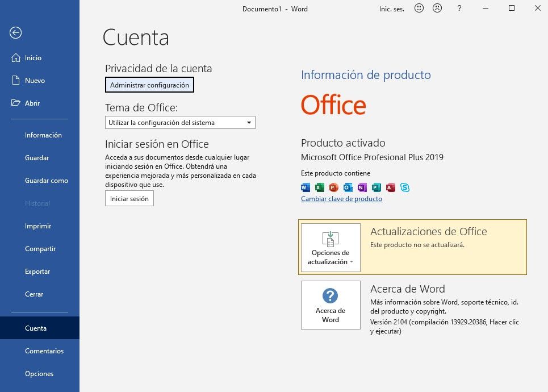Screen dimensions: 548x392
Task: Click the Skype app icon
Action: tap(405, 188)
